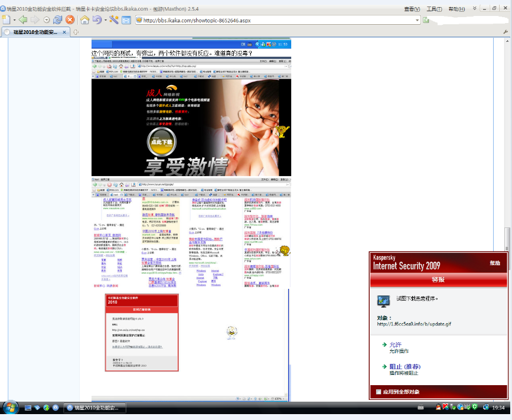512x420 pixels.
Task: Click the search results screenshot in post
Action: coord(191,233)
